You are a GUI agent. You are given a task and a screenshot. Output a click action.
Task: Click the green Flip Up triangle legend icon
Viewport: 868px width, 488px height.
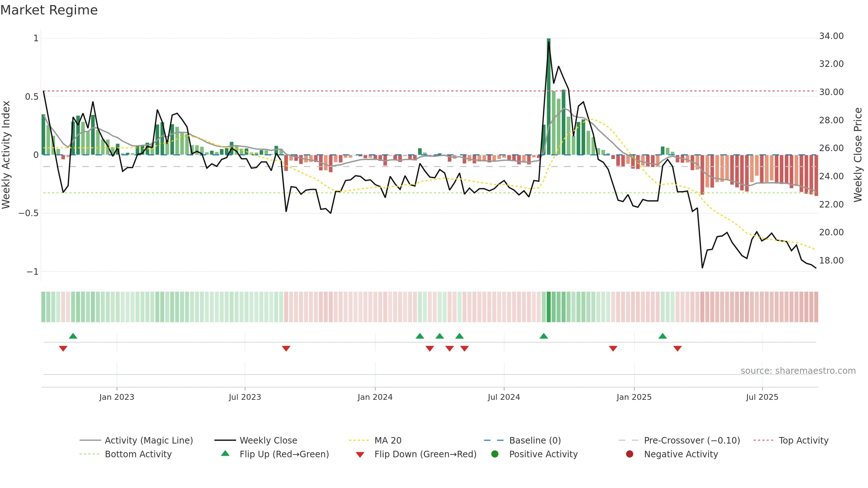pyautogui.click(x=225, y=453)
